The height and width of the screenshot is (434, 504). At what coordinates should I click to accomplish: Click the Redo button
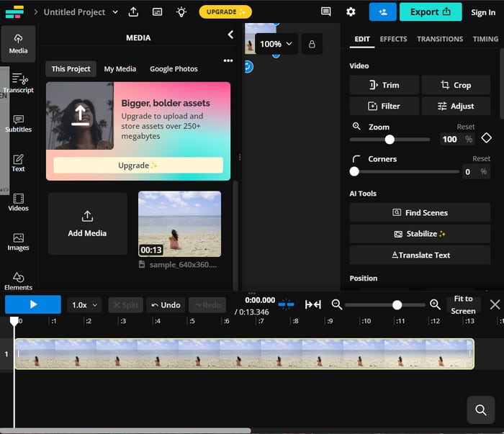tap(207, 305)
